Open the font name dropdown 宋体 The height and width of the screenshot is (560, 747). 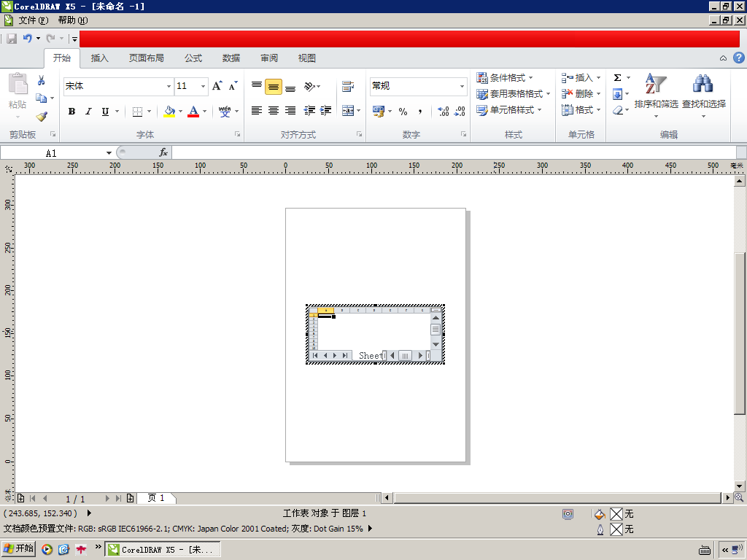[x=169, y=86]
